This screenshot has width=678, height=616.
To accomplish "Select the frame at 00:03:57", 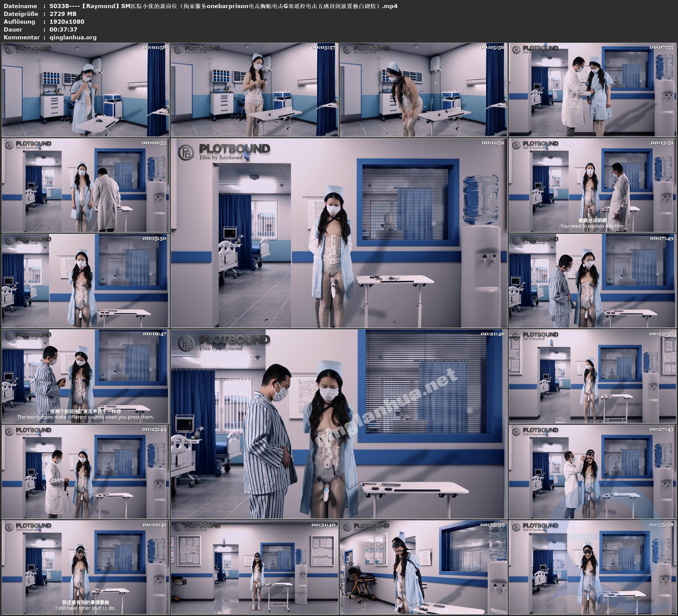I will (x=254, y=89).
